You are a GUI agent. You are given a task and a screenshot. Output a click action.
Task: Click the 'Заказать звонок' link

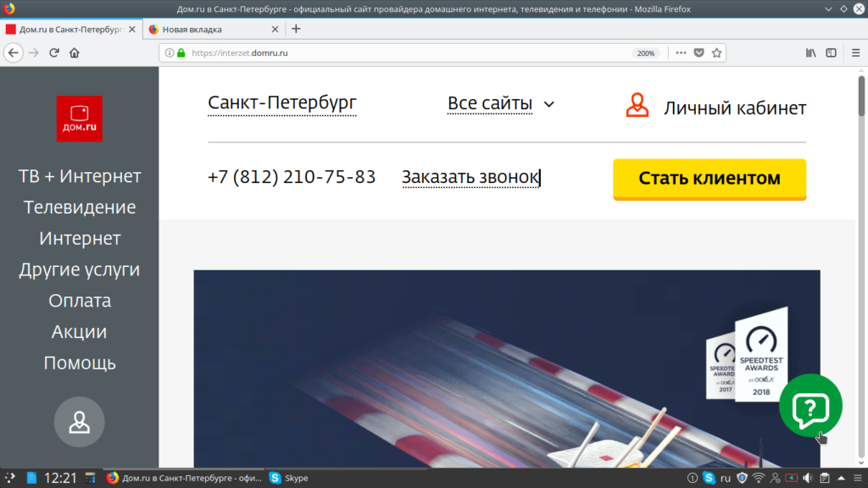point(470,177)
